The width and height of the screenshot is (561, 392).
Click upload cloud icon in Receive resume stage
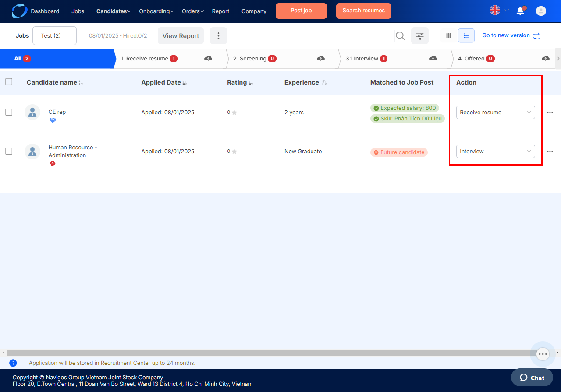pos(208,58)
